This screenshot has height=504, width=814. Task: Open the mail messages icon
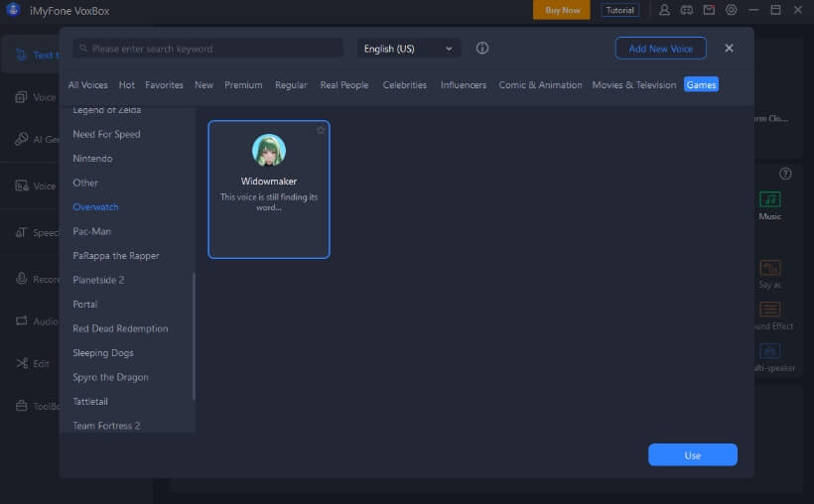point(709,10)
